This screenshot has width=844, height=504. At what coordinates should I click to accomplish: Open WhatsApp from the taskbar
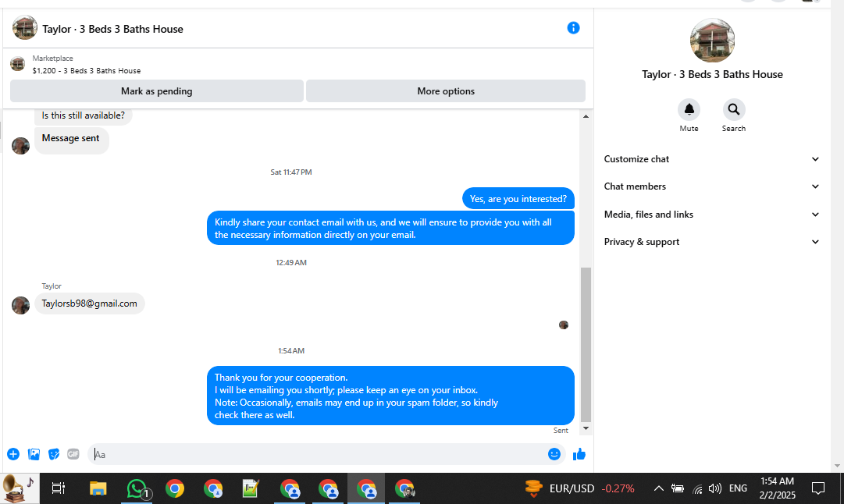(137, 488)
